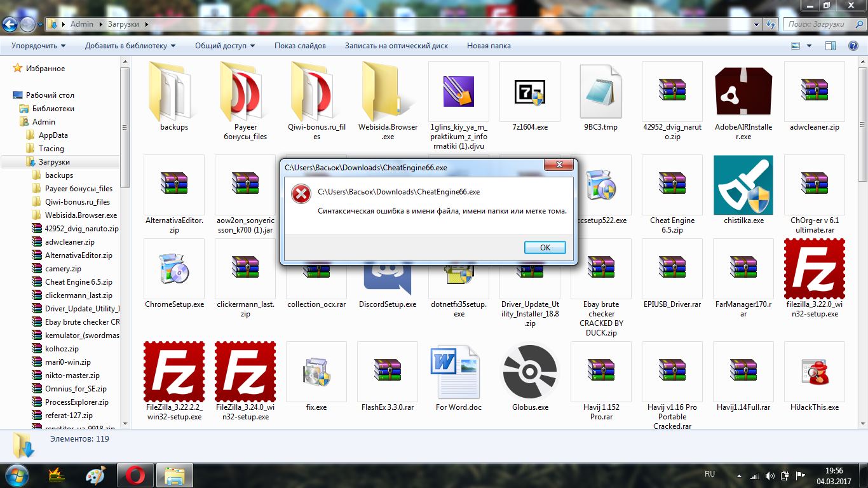Select the For Word.doc document icon
Viewport: 868px width, 488px height.
(x=458, y=372)
